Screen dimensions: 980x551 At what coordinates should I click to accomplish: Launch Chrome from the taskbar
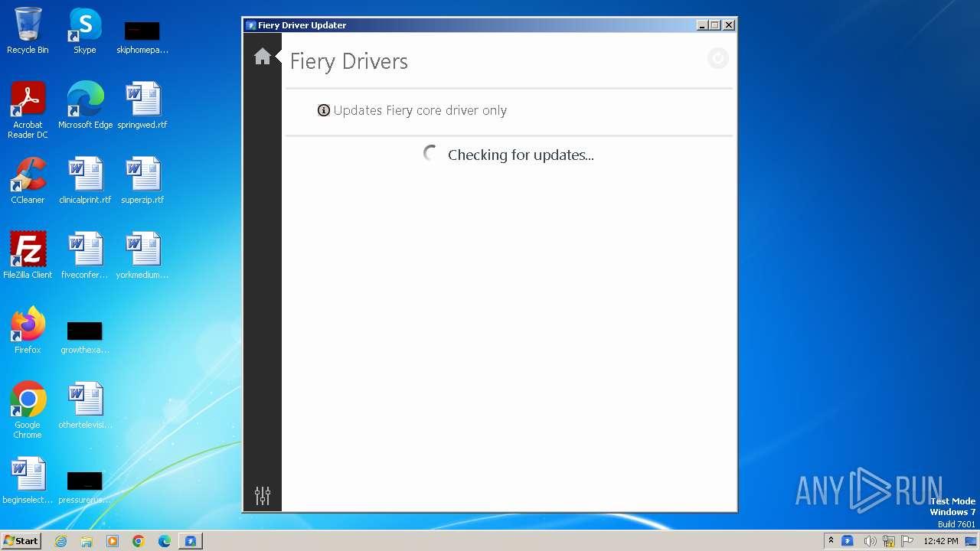click(139, 541)
